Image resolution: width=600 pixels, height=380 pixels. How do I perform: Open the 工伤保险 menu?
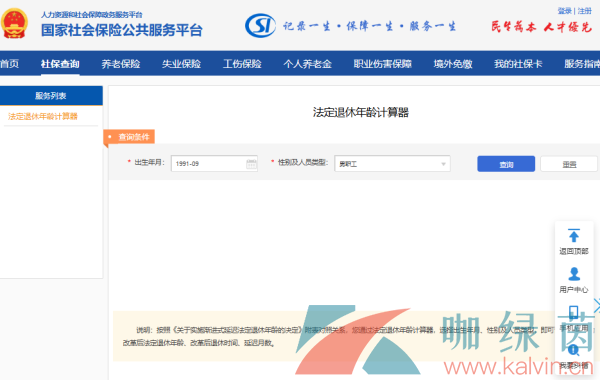point(242,64)
